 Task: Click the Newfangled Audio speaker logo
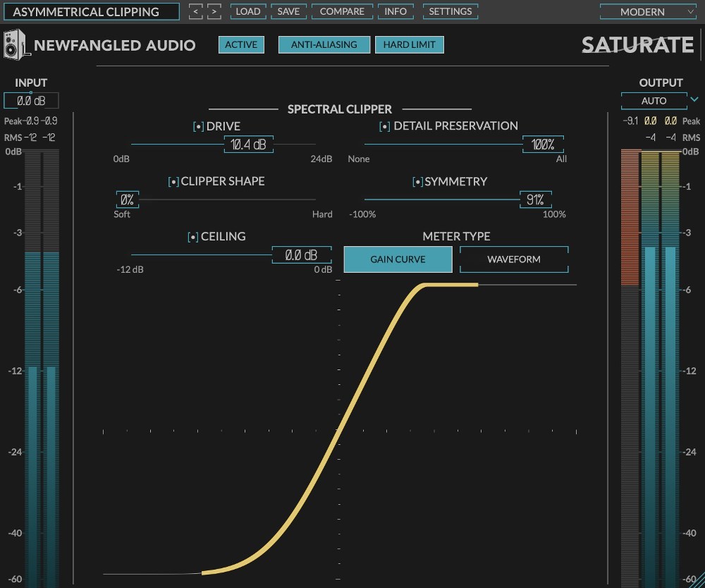click(x=16, y=44)
